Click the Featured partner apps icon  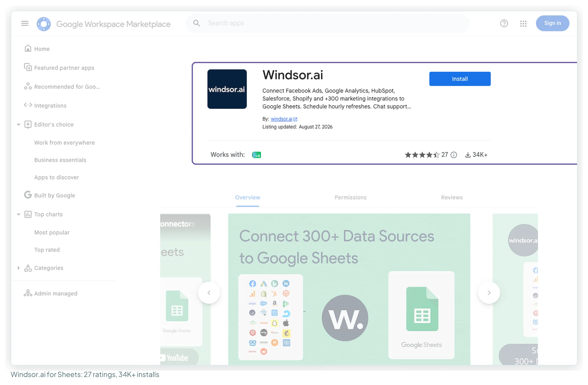[x=28, y=67]
